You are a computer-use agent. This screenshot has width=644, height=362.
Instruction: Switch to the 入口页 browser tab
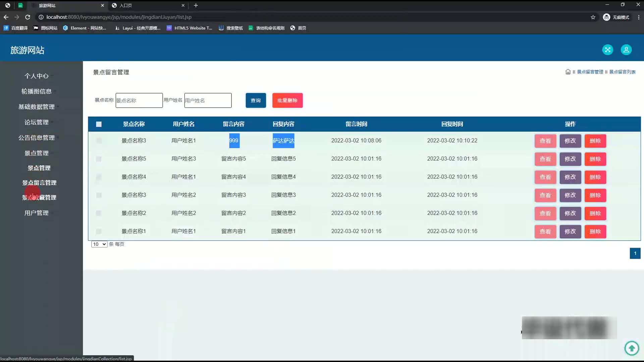pyautogui.click(x=126, y=5)
